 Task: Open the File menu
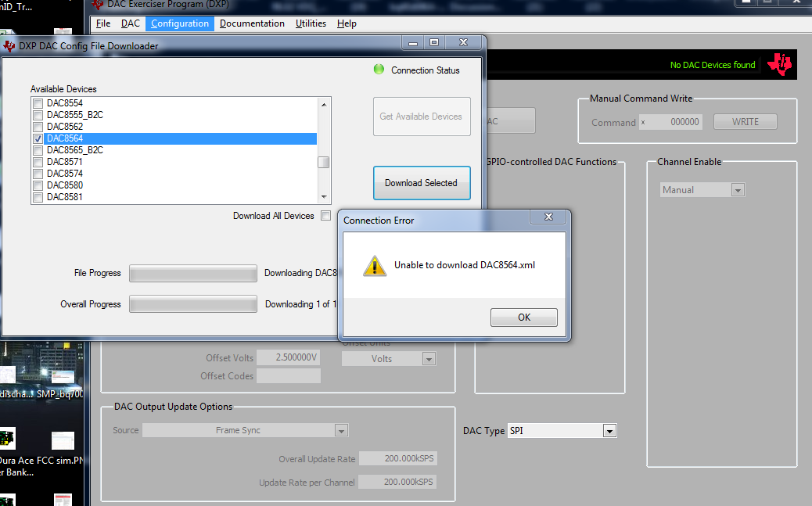(103, 23)
